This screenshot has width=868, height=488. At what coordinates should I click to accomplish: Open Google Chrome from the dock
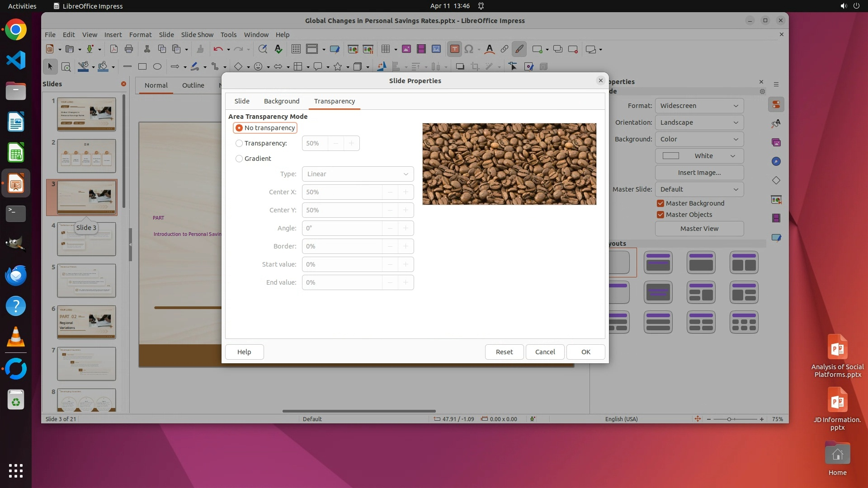coord(16,30)
